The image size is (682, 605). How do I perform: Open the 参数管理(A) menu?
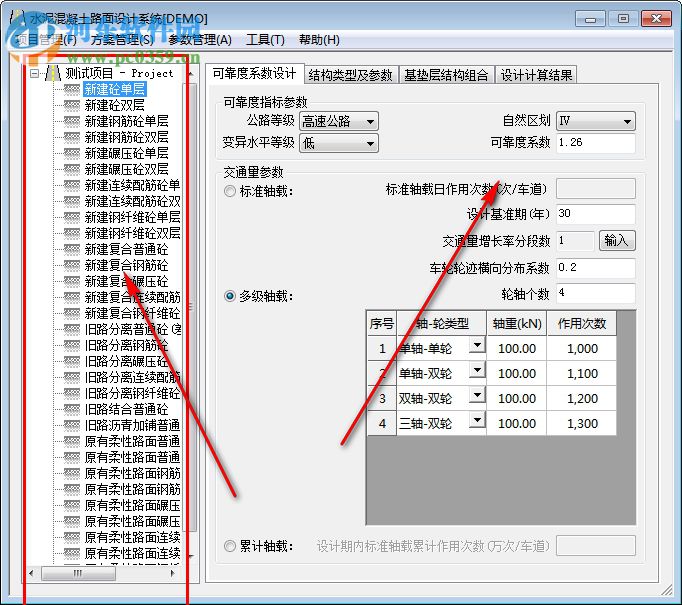pos(200,40)
